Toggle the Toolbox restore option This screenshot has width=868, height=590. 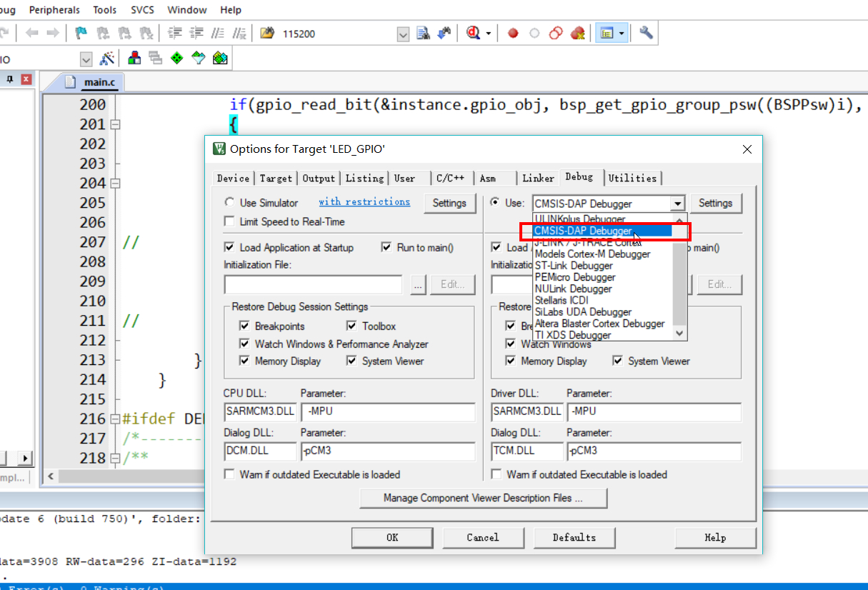click(351, 326)
